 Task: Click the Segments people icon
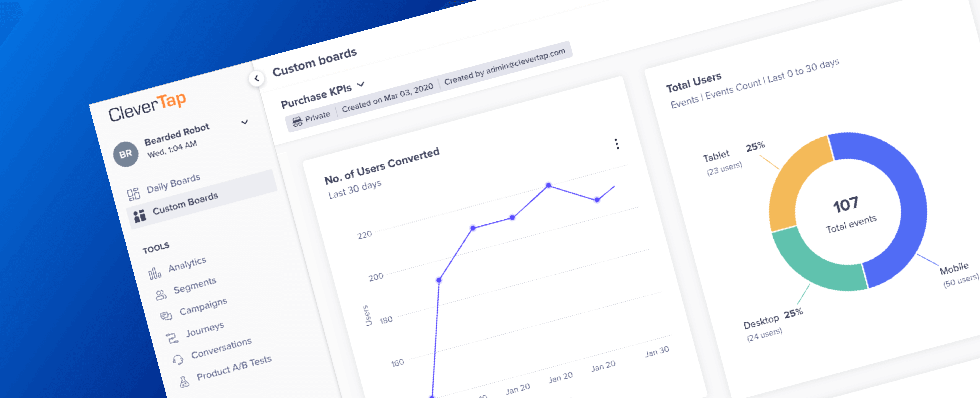pos(161,295)
